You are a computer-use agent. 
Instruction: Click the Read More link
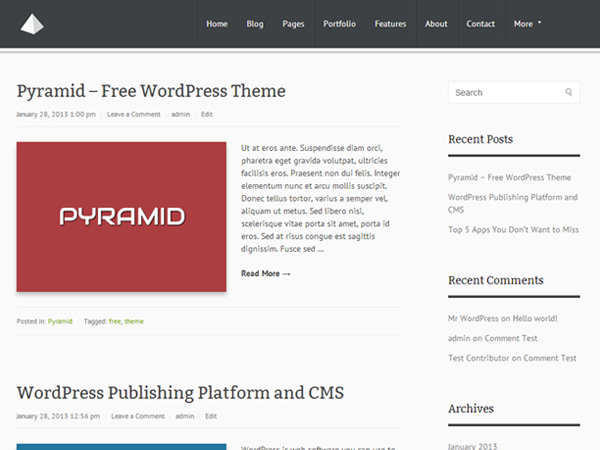(265, 273)
